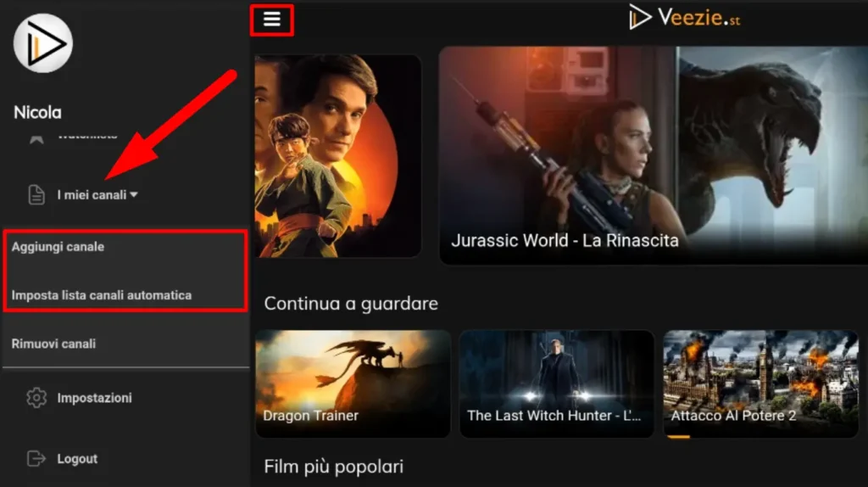This screenshot has width=868, height=487.
Task: Collapse the I miei canali dropdown arrow
Action: click(134, 195)
